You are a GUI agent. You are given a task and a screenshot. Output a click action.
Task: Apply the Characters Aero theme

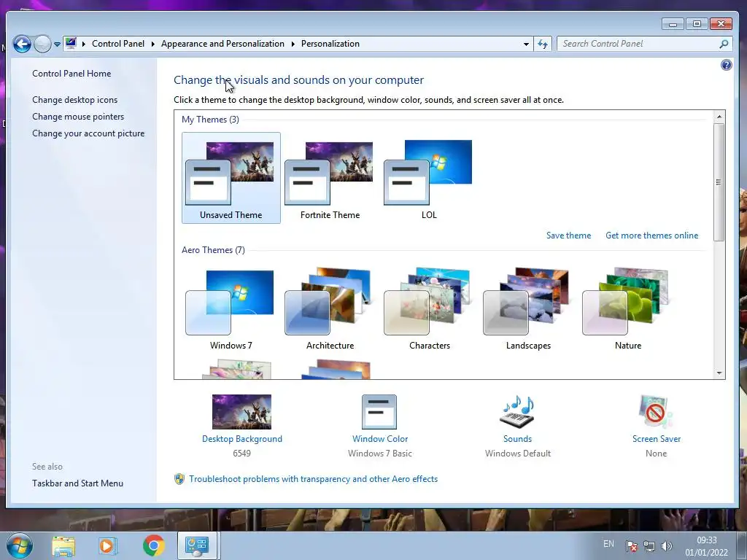(429, 308)
